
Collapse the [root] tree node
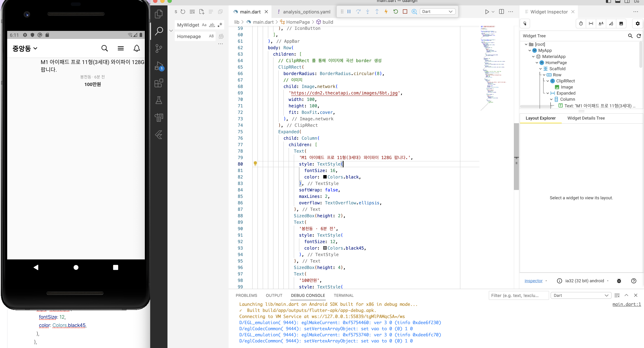(x=526, y=45)
